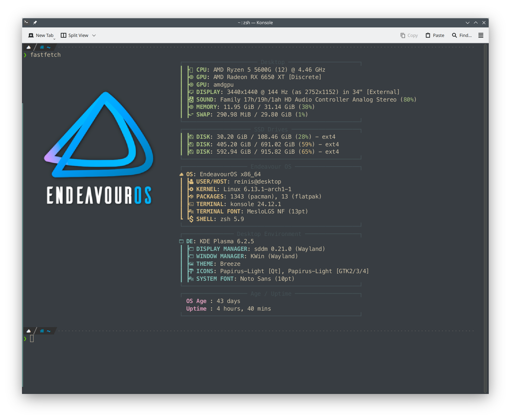Click the 'fastfetch' command text
This screenshot has height=420, width=511.
point(45,55)
